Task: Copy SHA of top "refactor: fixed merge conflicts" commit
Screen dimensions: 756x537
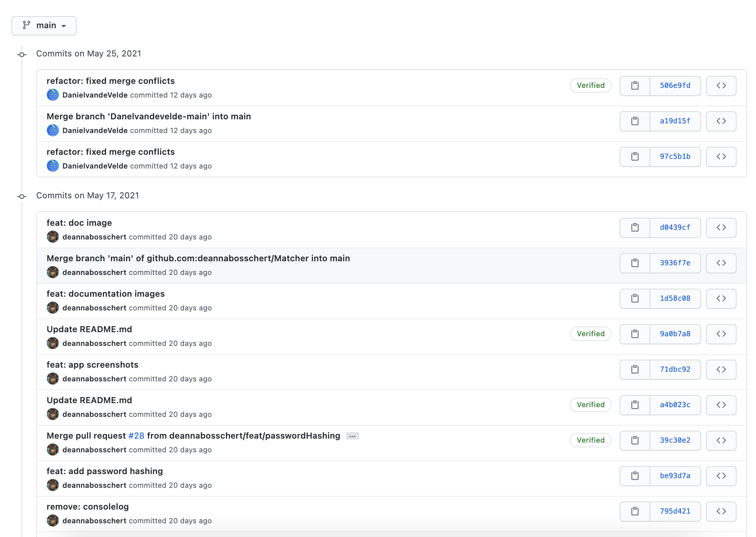Action: click(x=635, y=85)
